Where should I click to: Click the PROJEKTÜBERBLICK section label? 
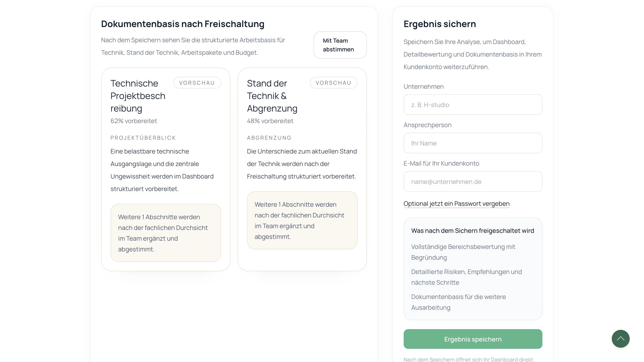click(x=143, y=138)
